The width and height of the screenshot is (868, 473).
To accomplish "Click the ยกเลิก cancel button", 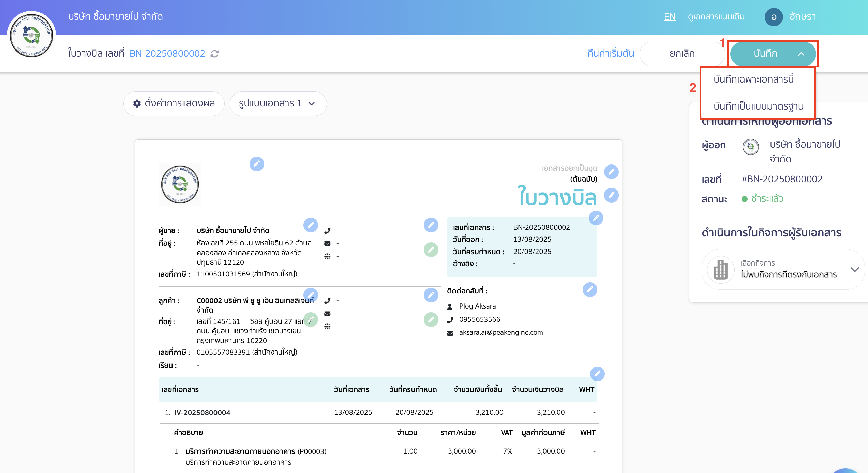I will [x=682, y=54].
